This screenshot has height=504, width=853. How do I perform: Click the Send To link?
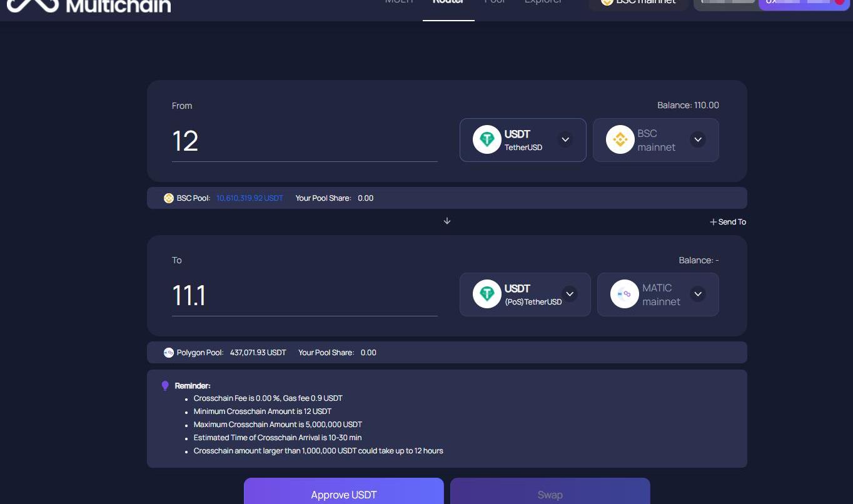(728, 222)
